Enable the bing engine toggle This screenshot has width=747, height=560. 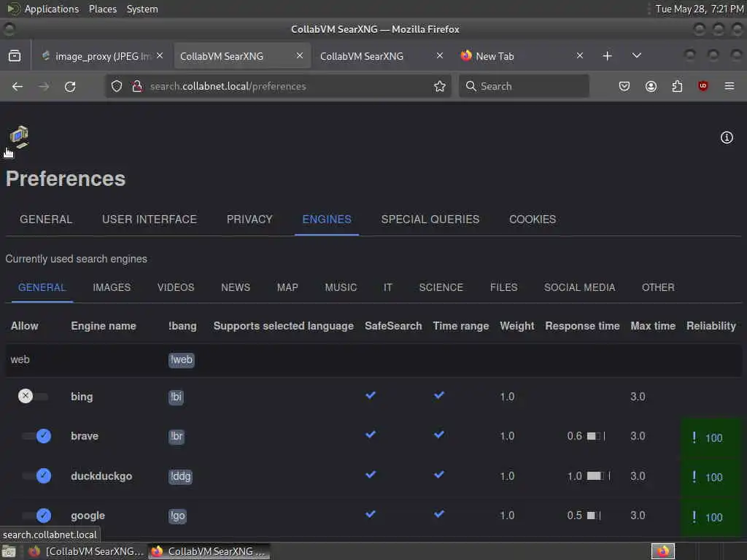pyautogui.click(x=34, y=396)
